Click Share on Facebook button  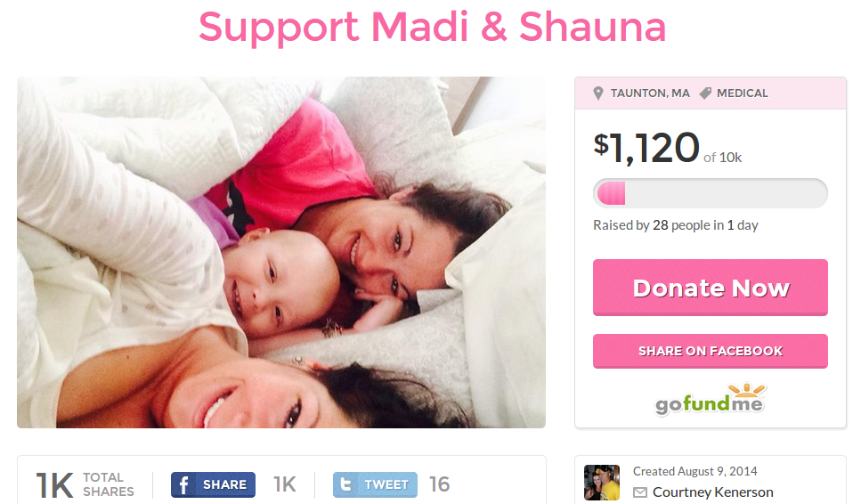click(x=711, y=351)
